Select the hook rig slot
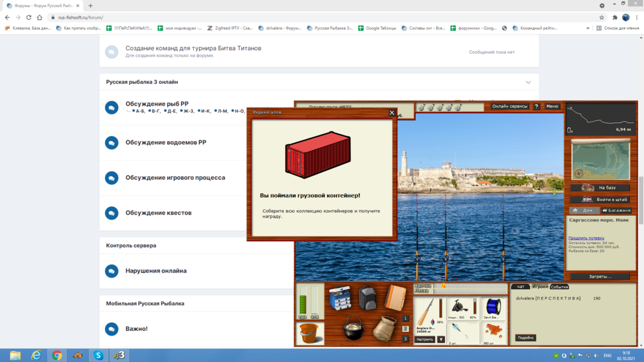Screen dimensions: 644x362 [462, 333]
